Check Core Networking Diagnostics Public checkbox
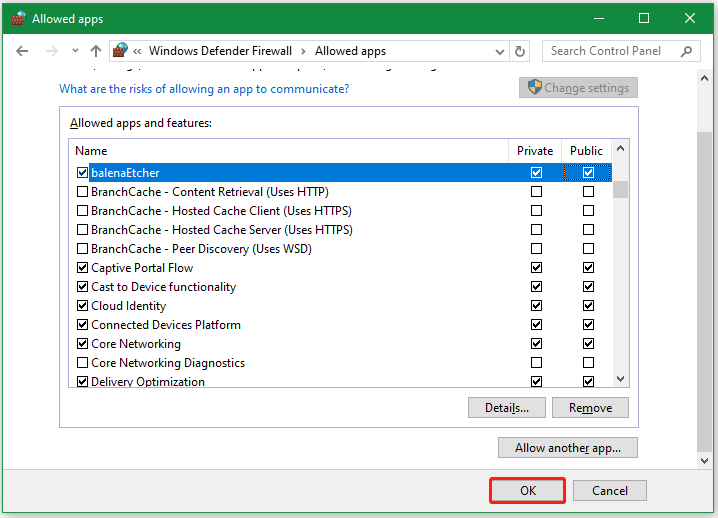 point(588,363)
